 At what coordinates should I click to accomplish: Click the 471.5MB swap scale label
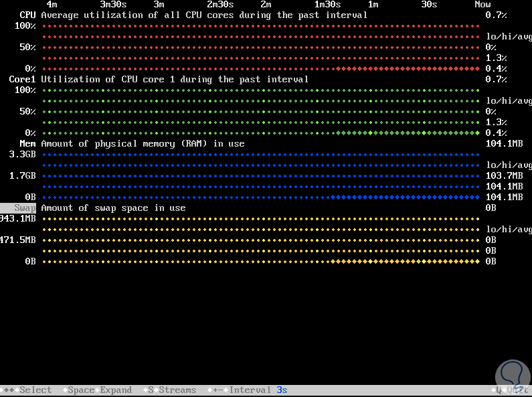pyautogui.click(x=18, y=240)
